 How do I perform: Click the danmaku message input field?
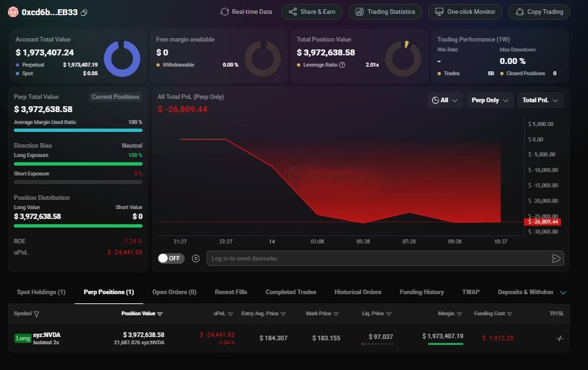376,259
